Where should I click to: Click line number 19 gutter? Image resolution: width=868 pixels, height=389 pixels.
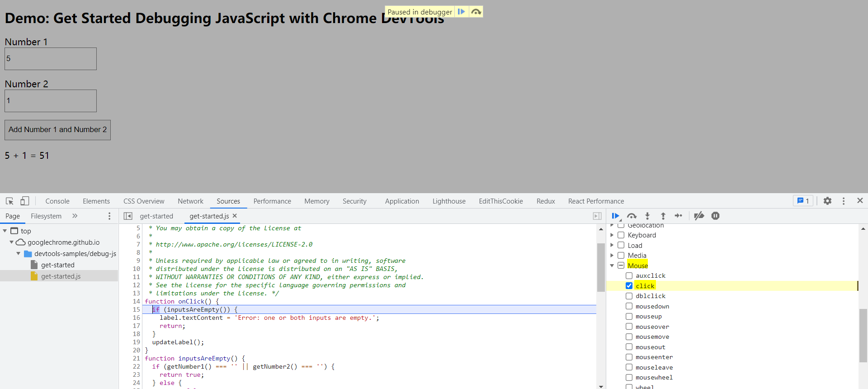click(x=136, y=342)
